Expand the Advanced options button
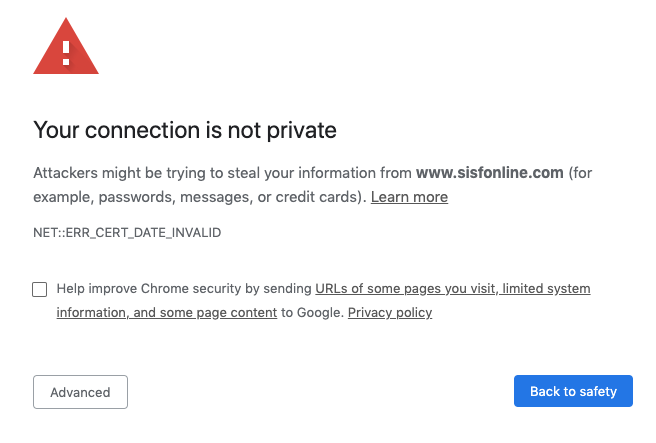Viewport: 656px width, 443px height. pyautogui.click(x=80, y=392)
